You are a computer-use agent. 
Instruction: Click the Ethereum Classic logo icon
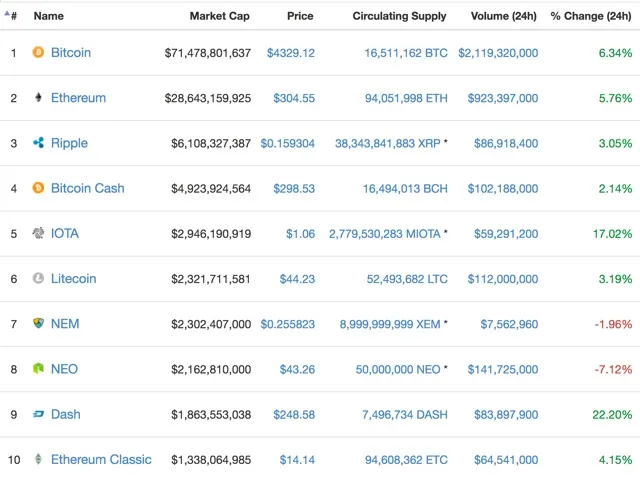click(x=38, y=459)
